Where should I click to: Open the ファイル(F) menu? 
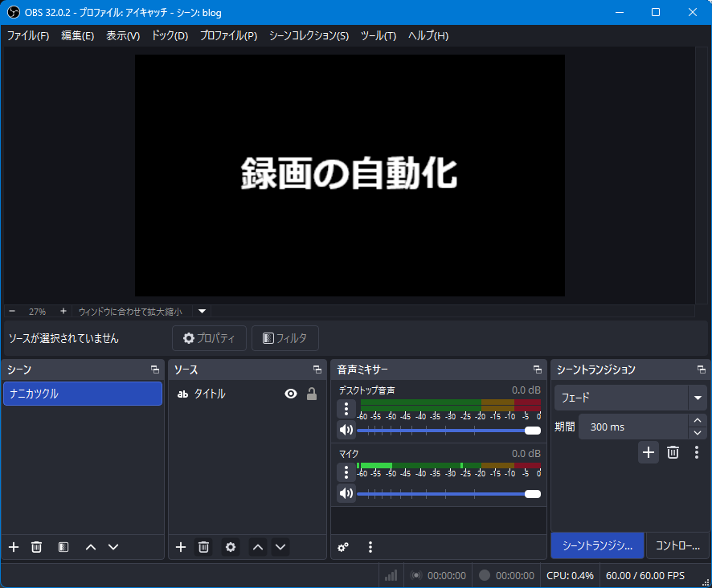coord(28,35)
